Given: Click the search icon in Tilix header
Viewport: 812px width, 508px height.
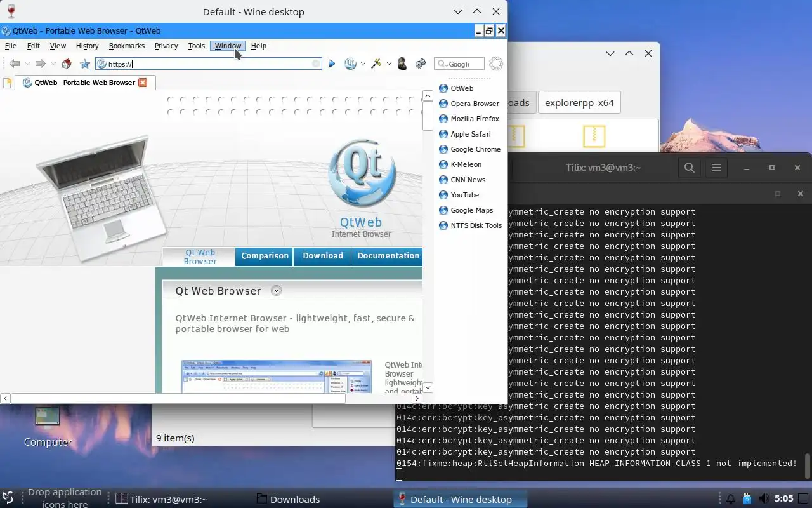Looking at the screenshot, I should coord(690,168).
